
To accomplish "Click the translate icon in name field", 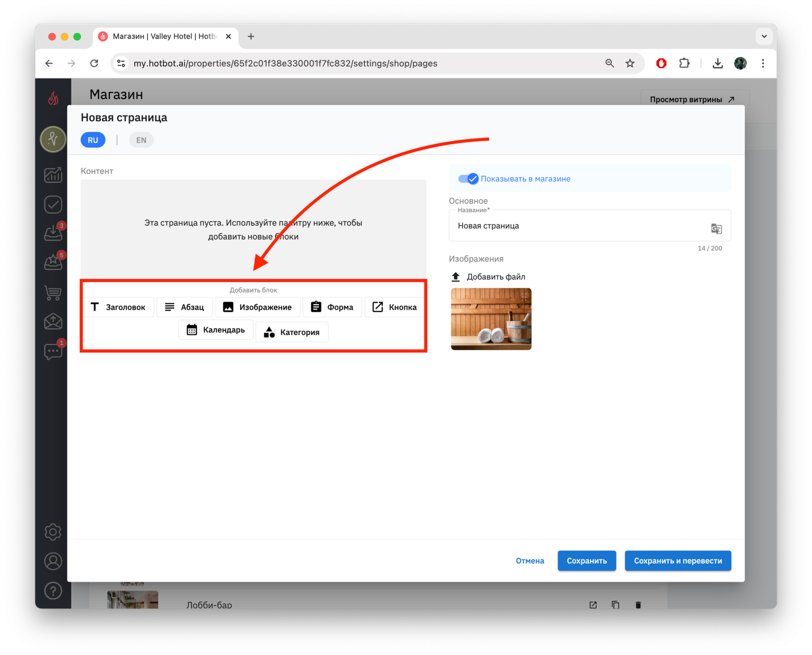I will tap(716, 228).
